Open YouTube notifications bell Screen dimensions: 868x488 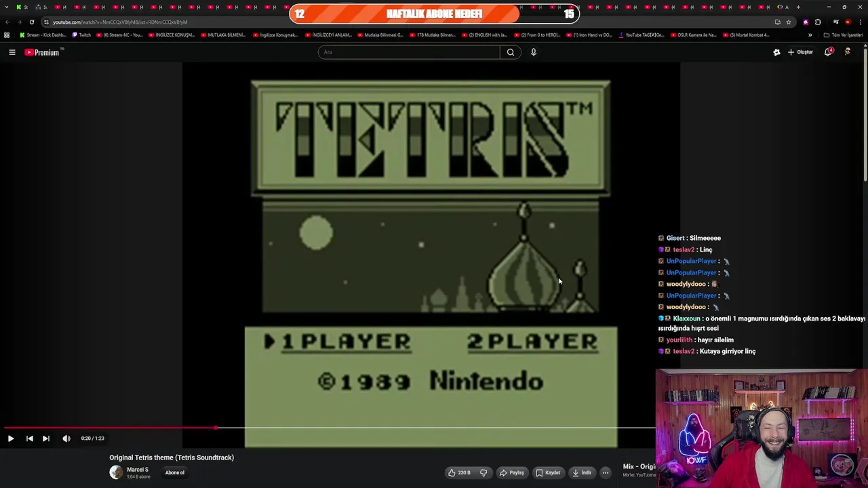(829, 52)
